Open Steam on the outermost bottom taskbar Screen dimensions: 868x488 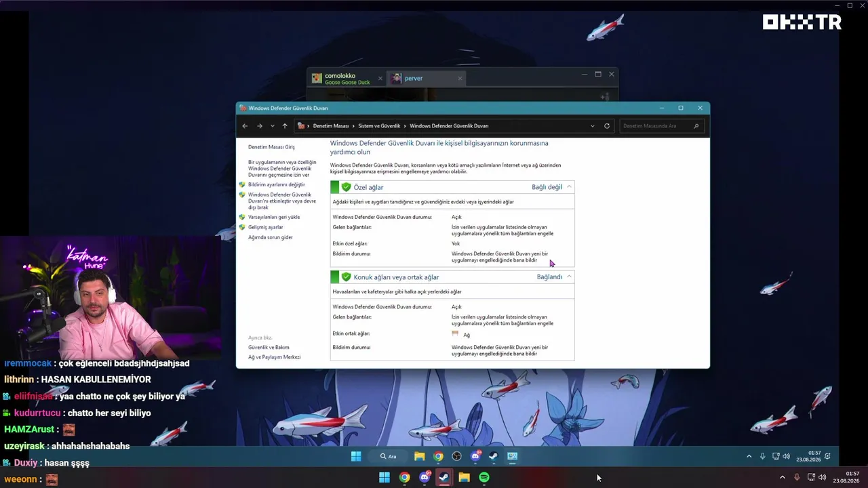(x=444, y=477)
